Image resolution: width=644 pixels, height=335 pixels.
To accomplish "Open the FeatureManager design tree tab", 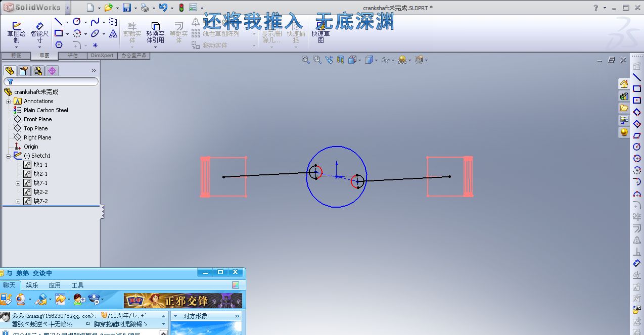I will point(10,71).
